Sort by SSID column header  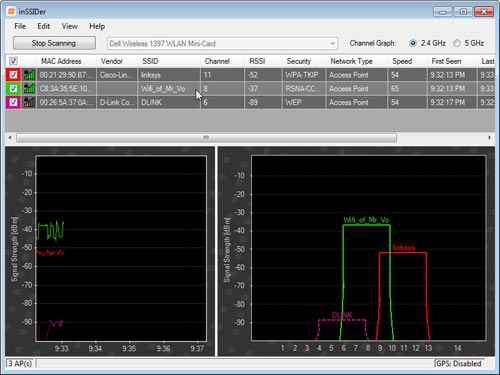pyautogui.click(x=169, y=61)
